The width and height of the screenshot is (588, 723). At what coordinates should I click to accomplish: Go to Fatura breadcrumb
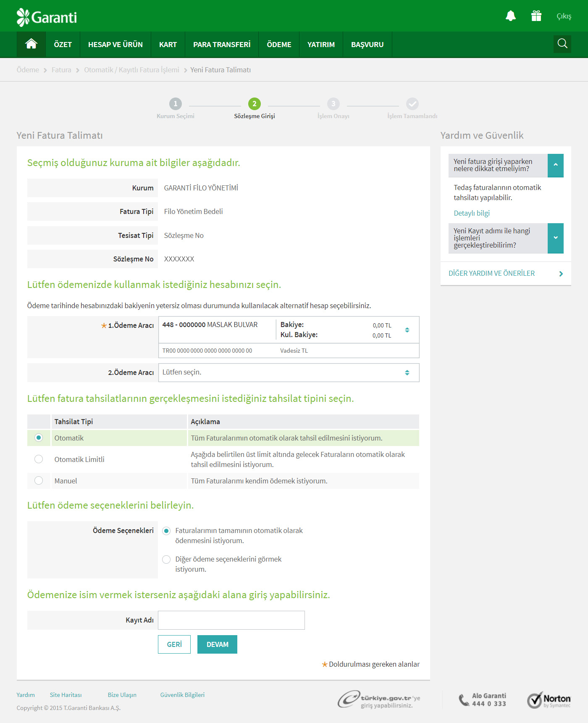pyautogui.click(x=61, y=70)
